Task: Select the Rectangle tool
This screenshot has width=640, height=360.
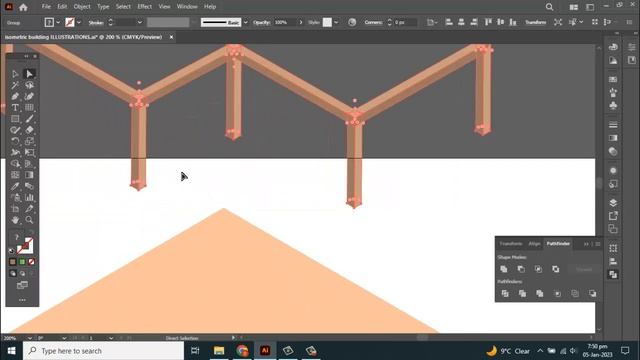Action: pyautogui.click(x=15, y=119)
